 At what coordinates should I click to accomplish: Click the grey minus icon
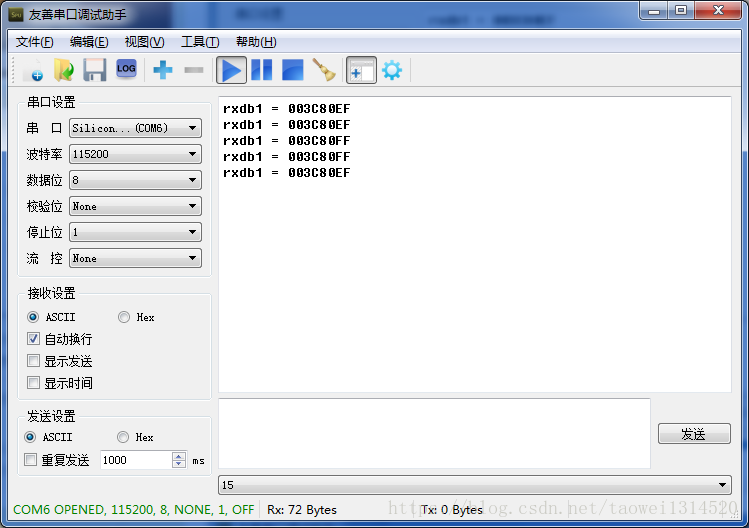[194, 70]
